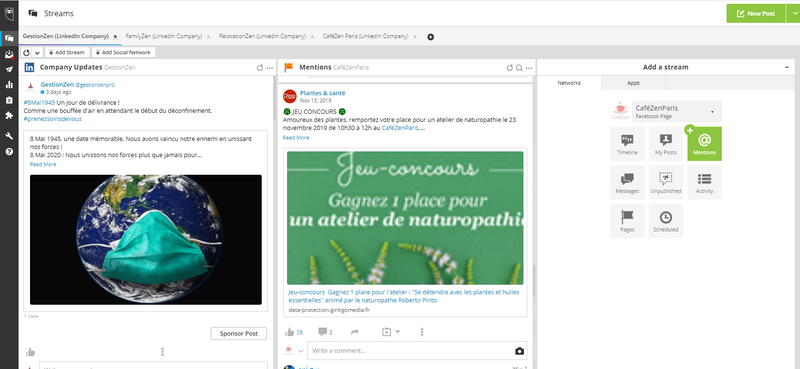Click the Sponsor Post button
The width and height of the screenshot is (800, 369).
point(239,333)
